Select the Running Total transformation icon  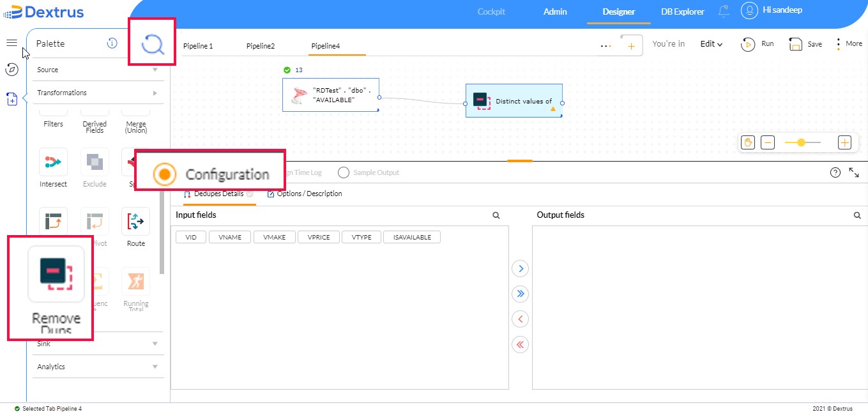[136, 282]
